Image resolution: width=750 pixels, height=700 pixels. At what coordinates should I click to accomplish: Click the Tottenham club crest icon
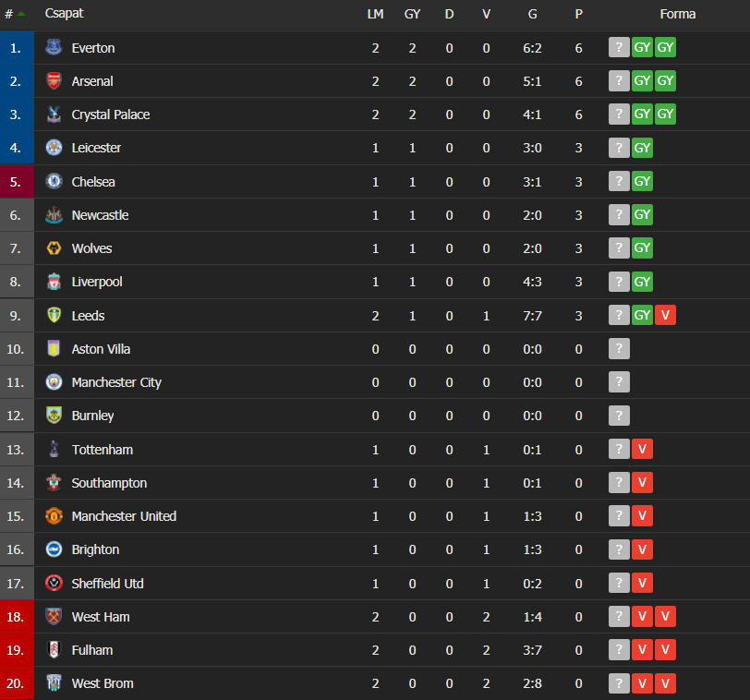pyautogui.click(x=54, y=450)
